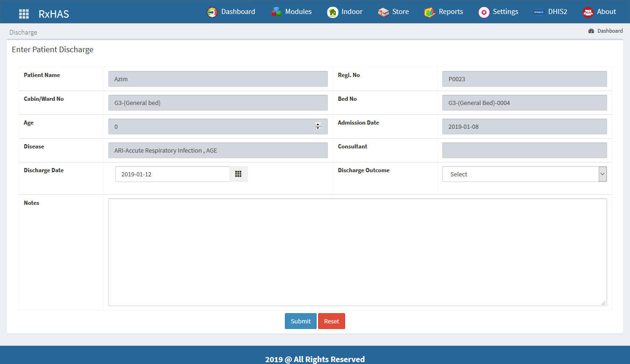
Task: Click the Reports icon in navbar
Action: pos(430,12)
